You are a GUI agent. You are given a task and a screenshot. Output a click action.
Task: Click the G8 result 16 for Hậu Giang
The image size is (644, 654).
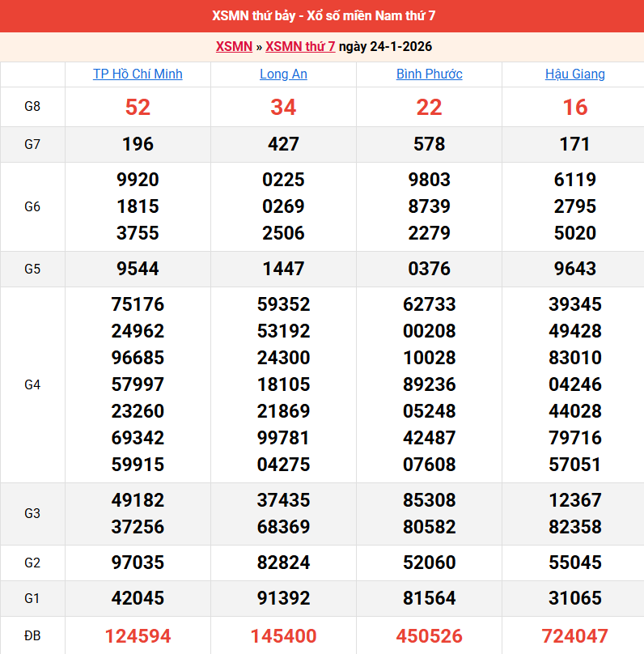574,107
